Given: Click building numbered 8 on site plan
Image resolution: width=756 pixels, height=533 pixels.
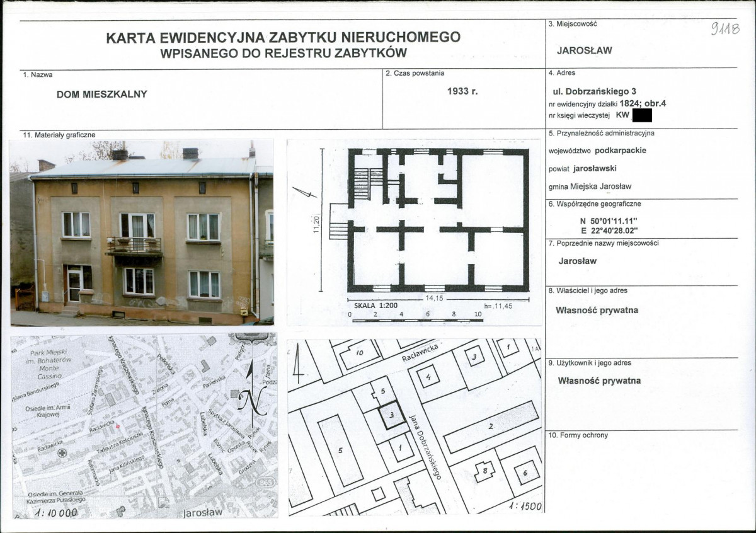Looking at the screenshot, I should 484,471.
